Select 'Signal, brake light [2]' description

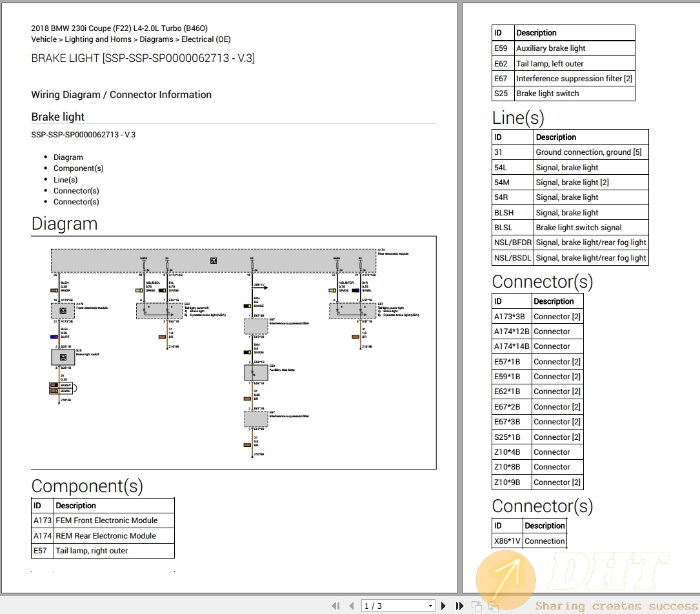591,182
